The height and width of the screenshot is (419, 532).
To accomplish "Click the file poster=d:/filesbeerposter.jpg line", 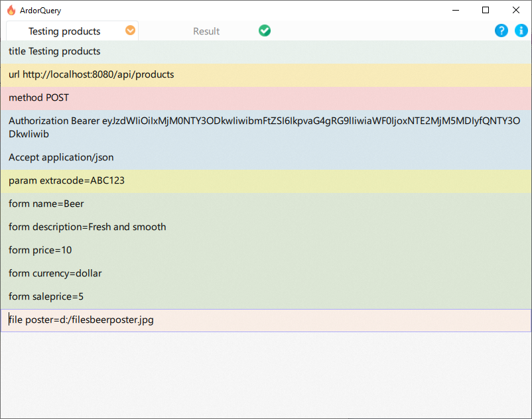I will [266, 320].
